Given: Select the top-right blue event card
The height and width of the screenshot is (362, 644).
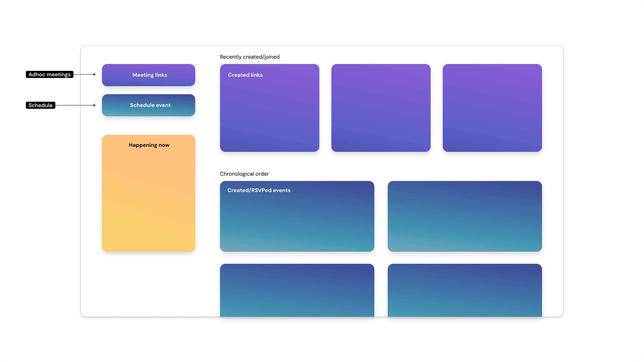Looking at the screenshot, I should (465, 216).
